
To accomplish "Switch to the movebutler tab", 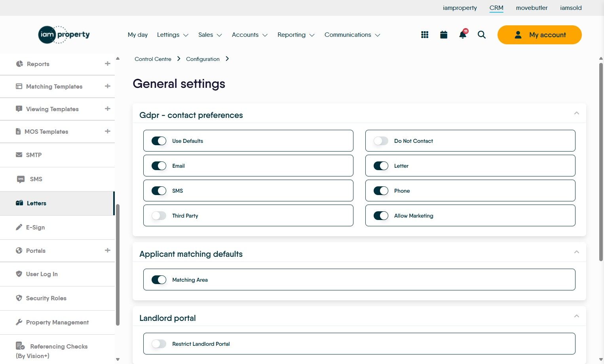I will (x=531, y=8).
